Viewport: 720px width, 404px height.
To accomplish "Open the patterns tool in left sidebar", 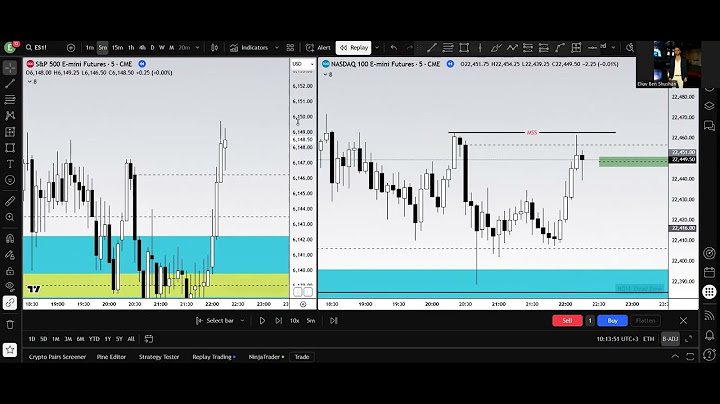I will pyautogui.click(x=10, y=116).
